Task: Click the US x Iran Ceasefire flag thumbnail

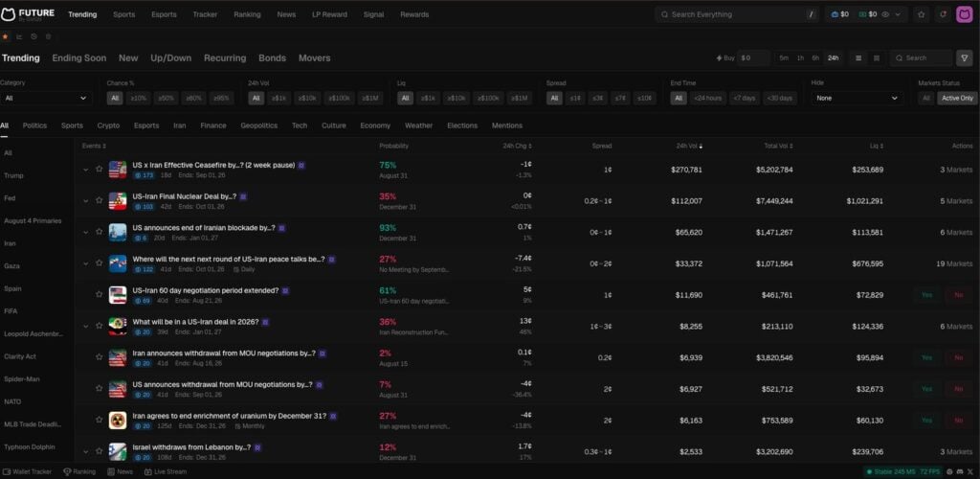Action: point(118,170)
